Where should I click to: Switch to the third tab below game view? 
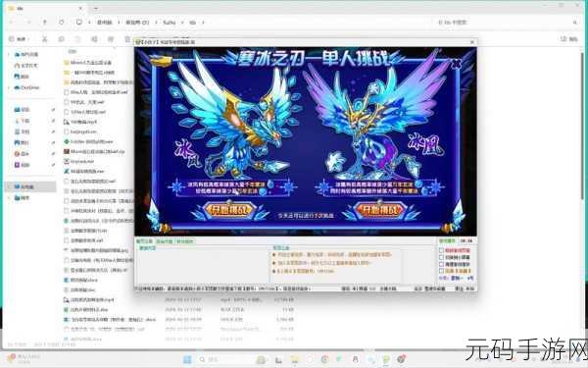point(184,241)
